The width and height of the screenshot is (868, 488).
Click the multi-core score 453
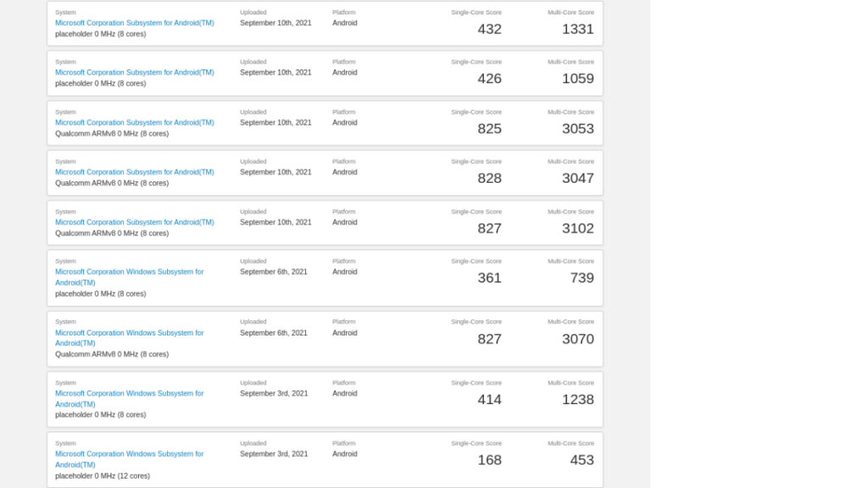(x=581, y=460)
